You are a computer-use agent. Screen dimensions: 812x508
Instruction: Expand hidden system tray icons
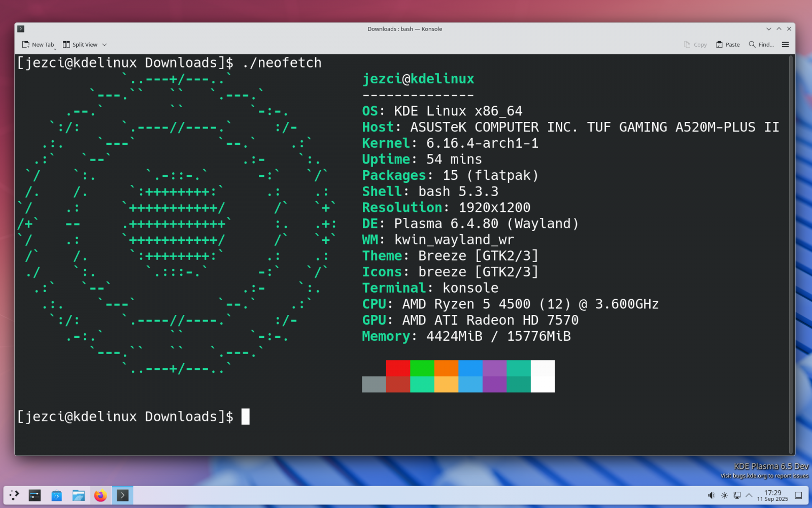tap(749, 495)
